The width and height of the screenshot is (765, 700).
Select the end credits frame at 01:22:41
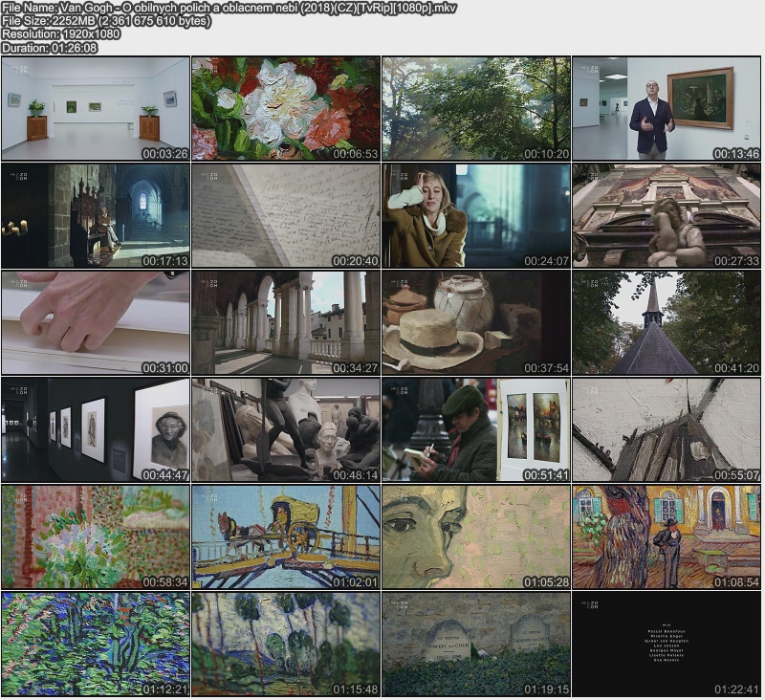[x=667, y=644]
